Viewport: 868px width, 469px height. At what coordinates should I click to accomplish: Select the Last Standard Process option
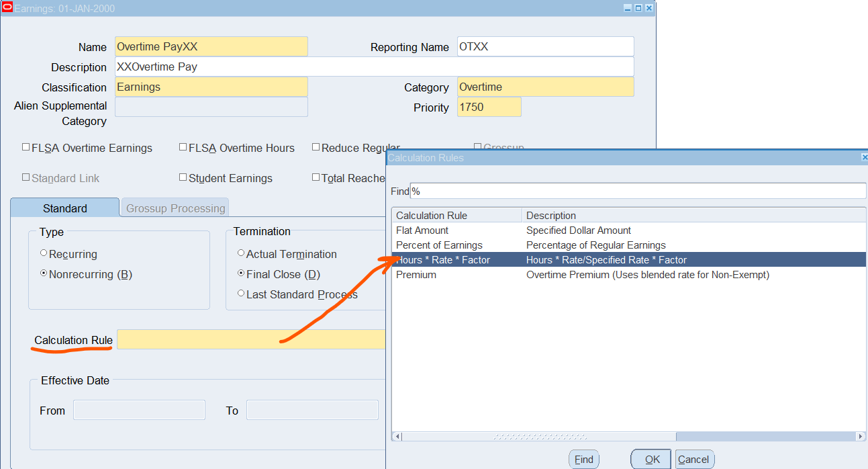click(x=241, y=294)
